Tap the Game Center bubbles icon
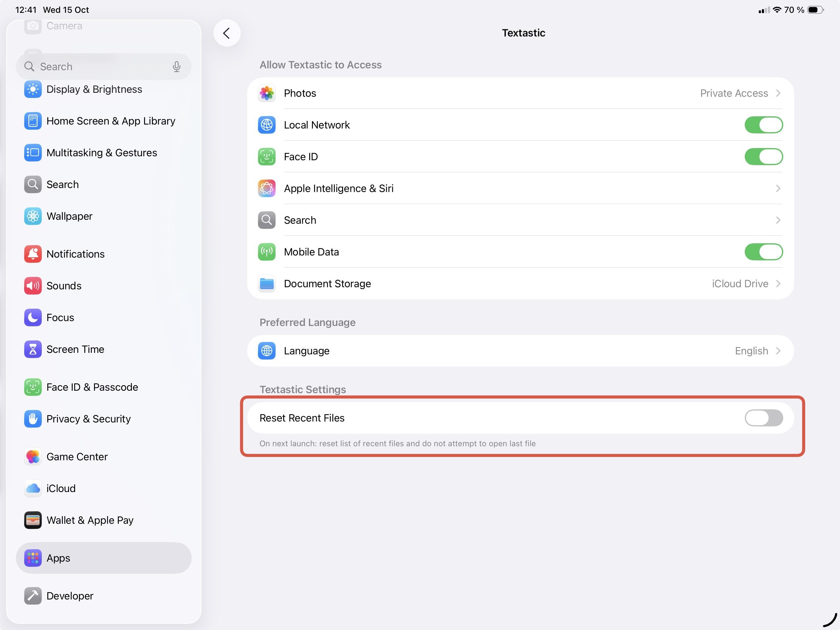The width and height of the screenshot is (840, 630). [33, 456]
